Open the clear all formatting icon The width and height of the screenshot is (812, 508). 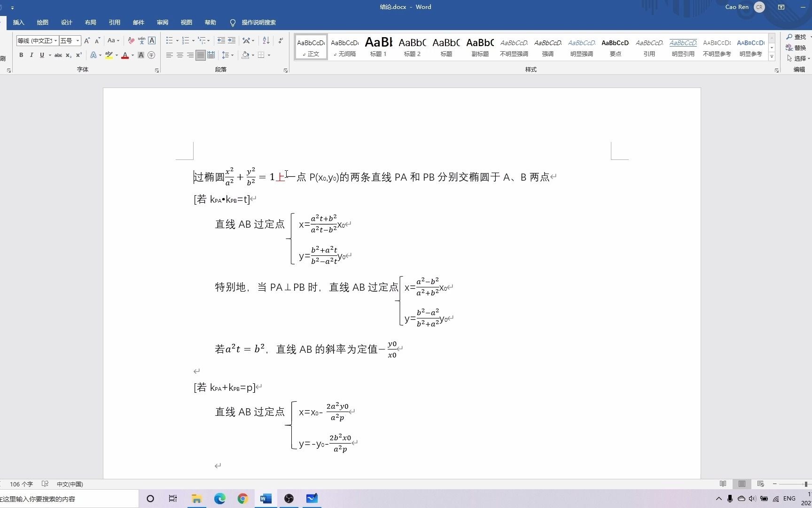point(132,40)
